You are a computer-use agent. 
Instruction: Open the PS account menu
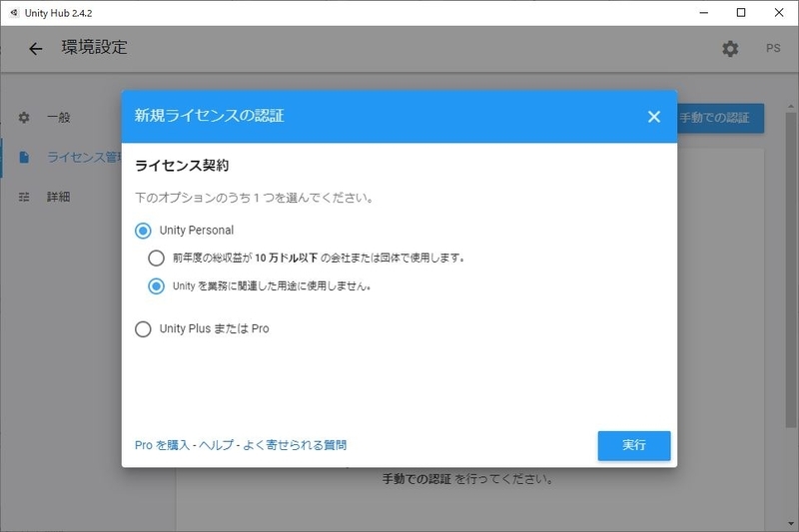click(773, 48)
